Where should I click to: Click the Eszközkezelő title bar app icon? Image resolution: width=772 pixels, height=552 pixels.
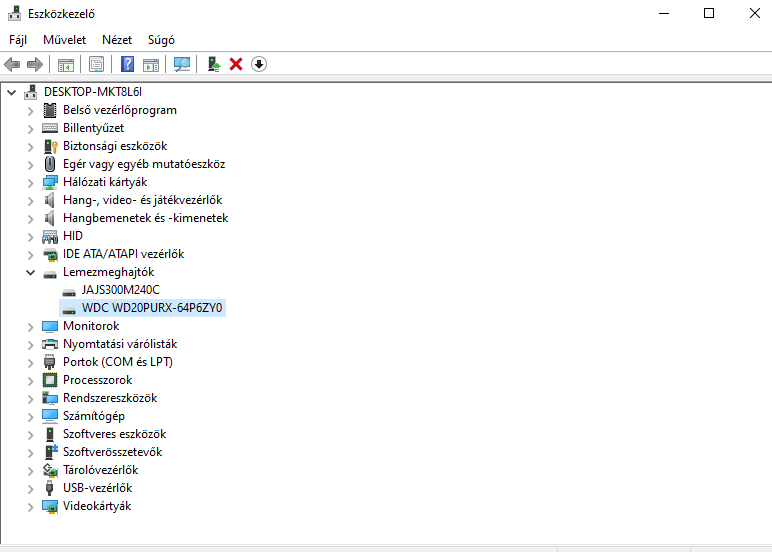pyautogui.click(x=14, y=13)
